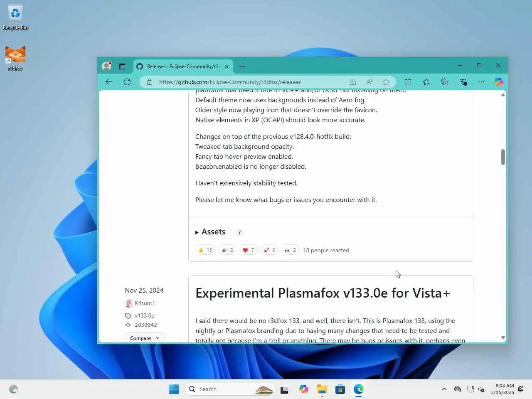
Task: Open the Favorites list
Action: [426, 82]
